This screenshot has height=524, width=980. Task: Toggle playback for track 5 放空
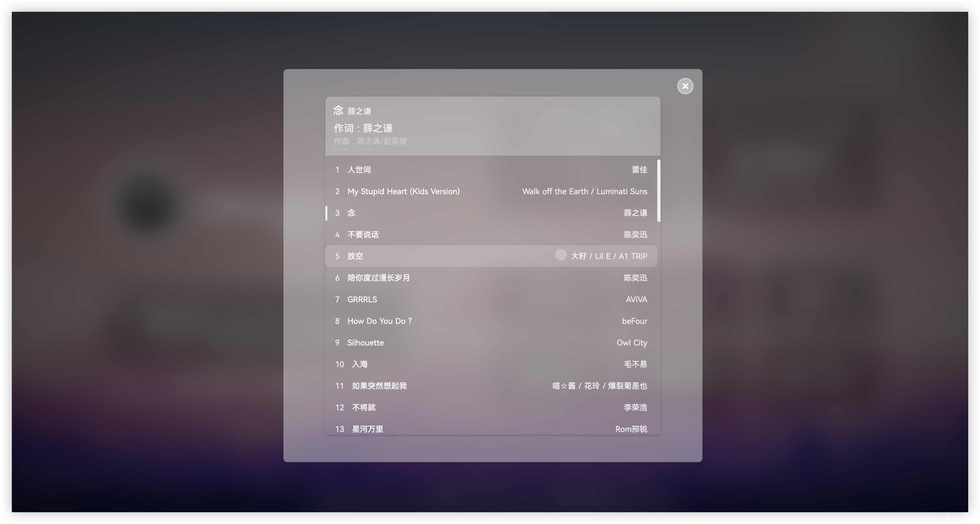(x=559, y=255)
